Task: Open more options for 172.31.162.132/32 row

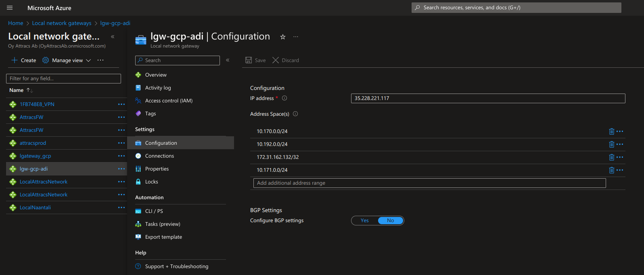Action: pyautogui.click(x=620, y=157)
